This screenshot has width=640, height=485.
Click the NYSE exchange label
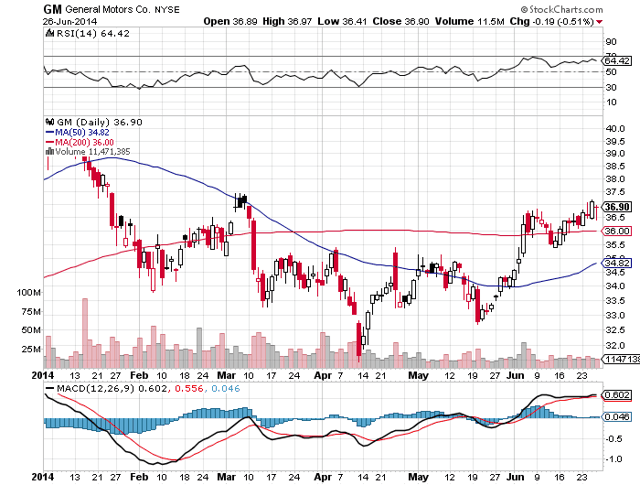(x=167, y=9)
